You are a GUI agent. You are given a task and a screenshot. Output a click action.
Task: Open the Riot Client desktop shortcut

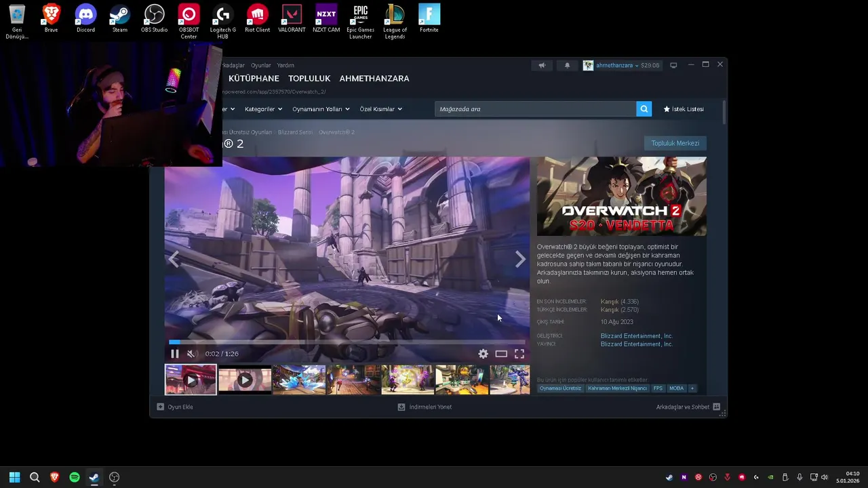click(257, 18)
